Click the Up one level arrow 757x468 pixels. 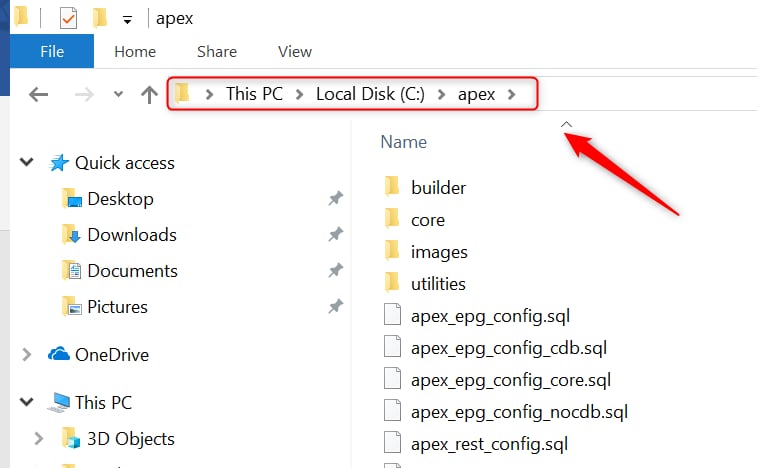tap(150, 95)
